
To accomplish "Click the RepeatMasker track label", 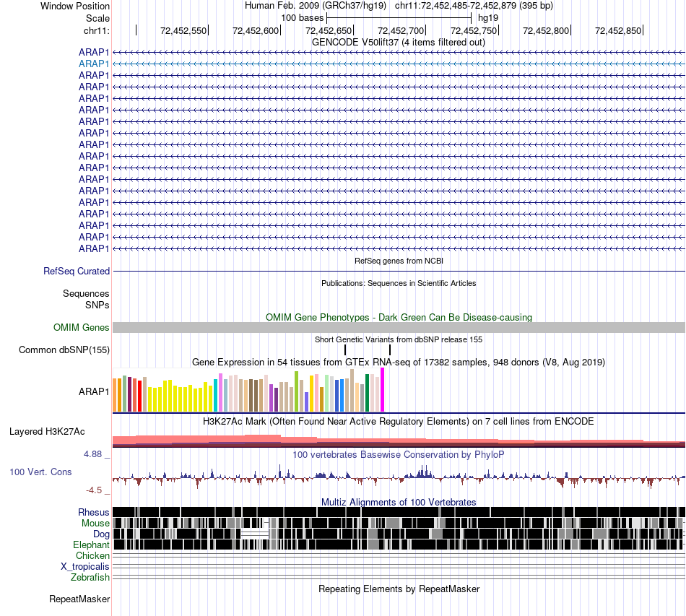I will click(79, 599).
